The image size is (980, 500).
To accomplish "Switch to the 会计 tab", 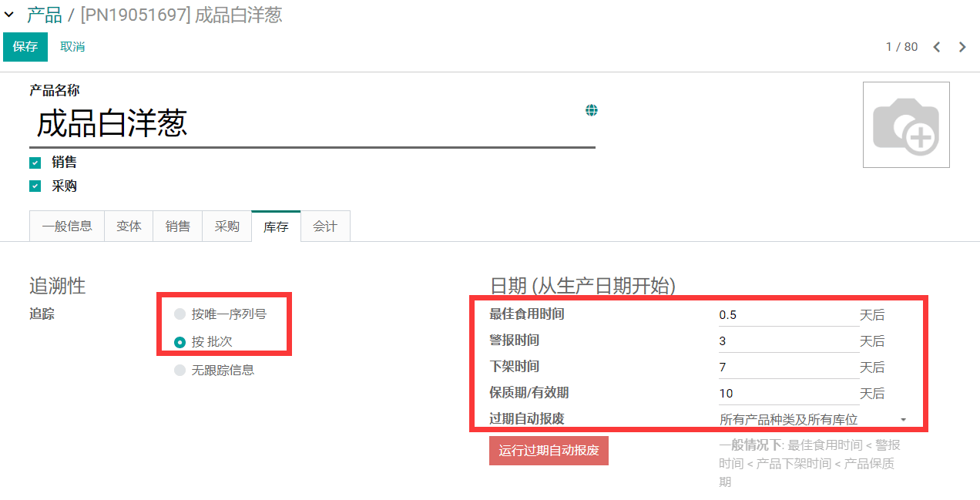I will click(x=325, y=227).
